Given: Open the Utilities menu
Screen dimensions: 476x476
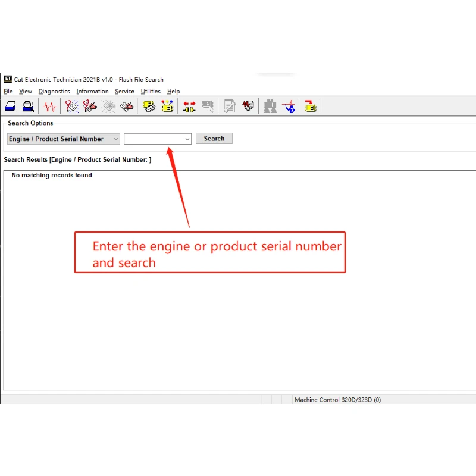Looking at the screenshot, I should pyautogui.click(x=151, y=92).
